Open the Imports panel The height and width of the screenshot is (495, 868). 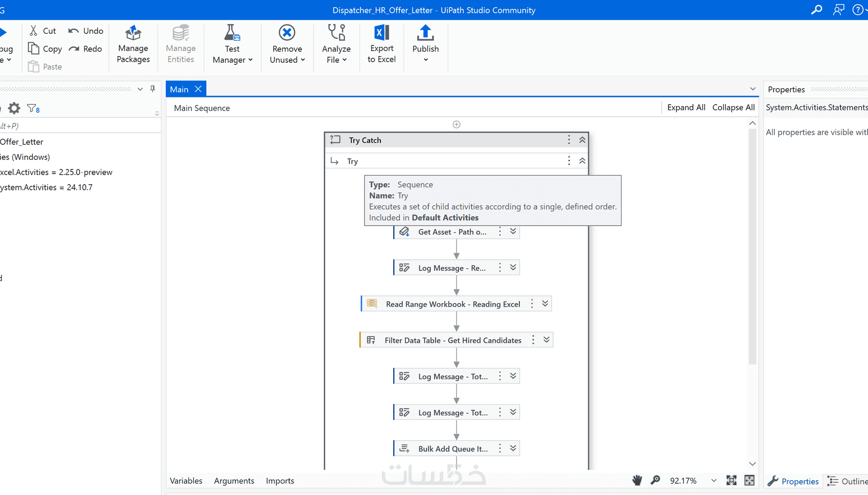[280, 481]
